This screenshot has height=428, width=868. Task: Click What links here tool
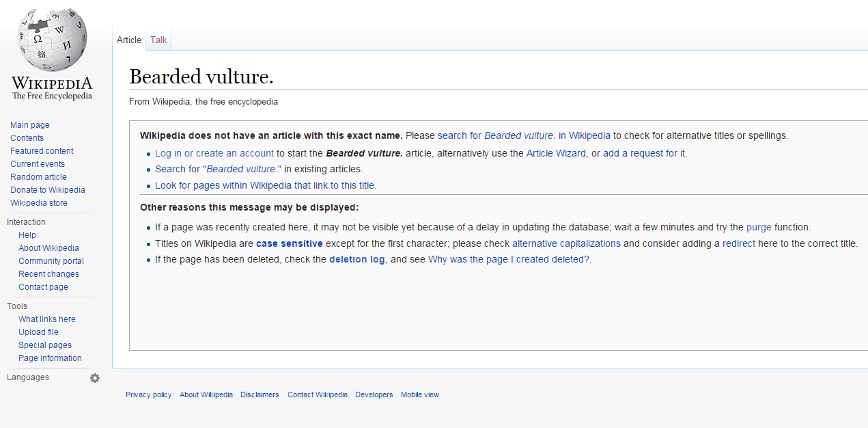(x=47, y=319)
